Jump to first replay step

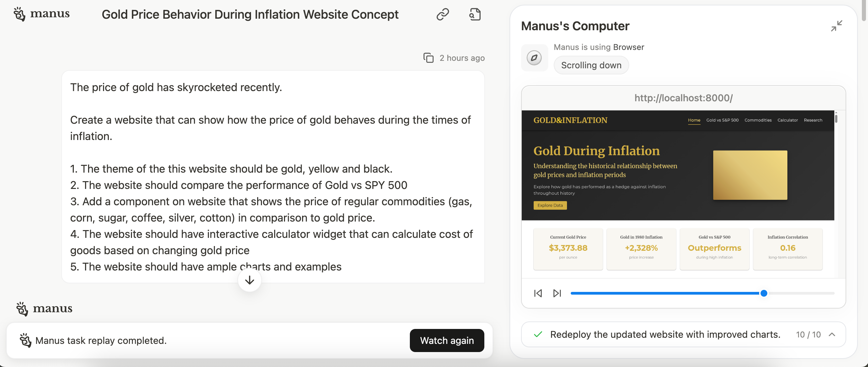tap(538, 293)
